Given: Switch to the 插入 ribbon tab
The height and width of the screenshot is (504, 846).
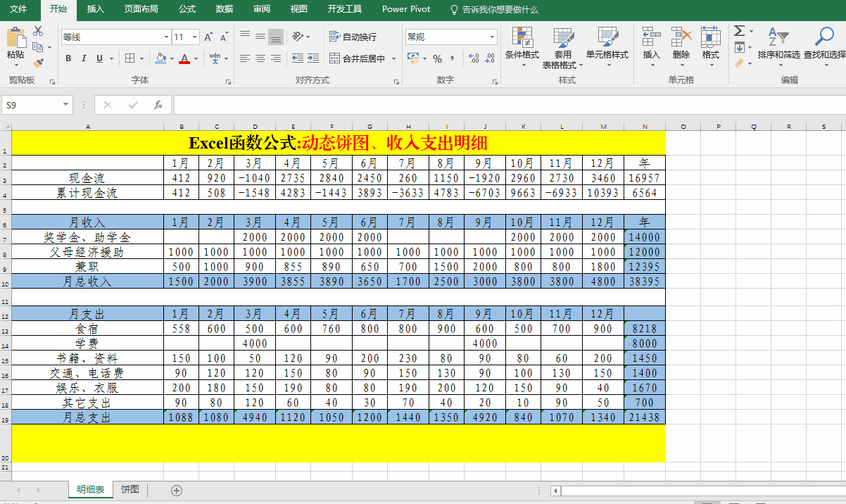Looking at the screenshot, I should point(95,9).
